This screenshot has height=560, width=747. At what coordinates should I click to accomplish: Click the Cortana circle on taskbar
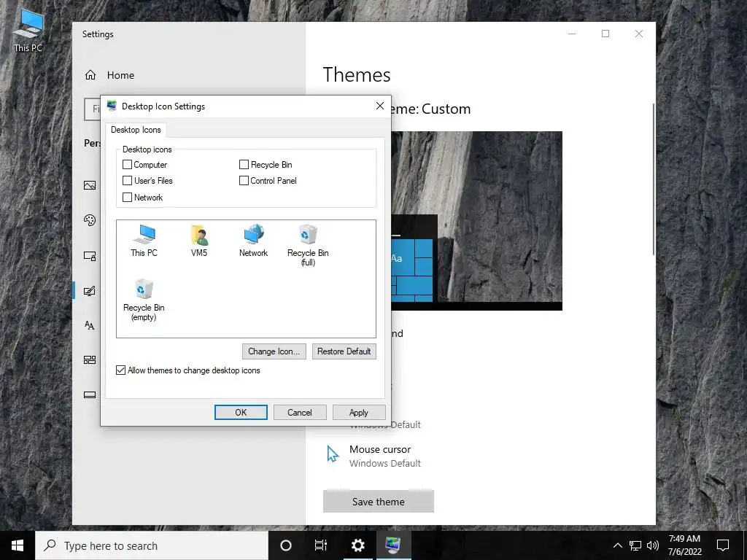(x=286, y=545)
